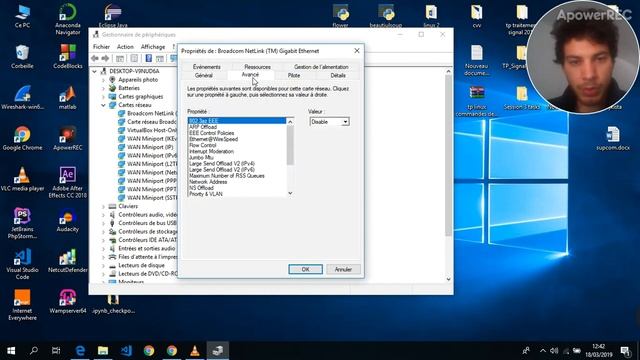Select the Flow Control property

point(237,145)
